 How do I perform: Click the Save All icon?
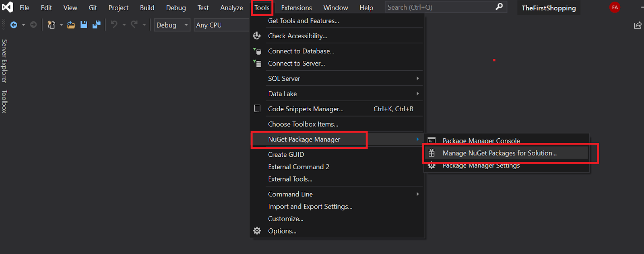coord(97,25)
